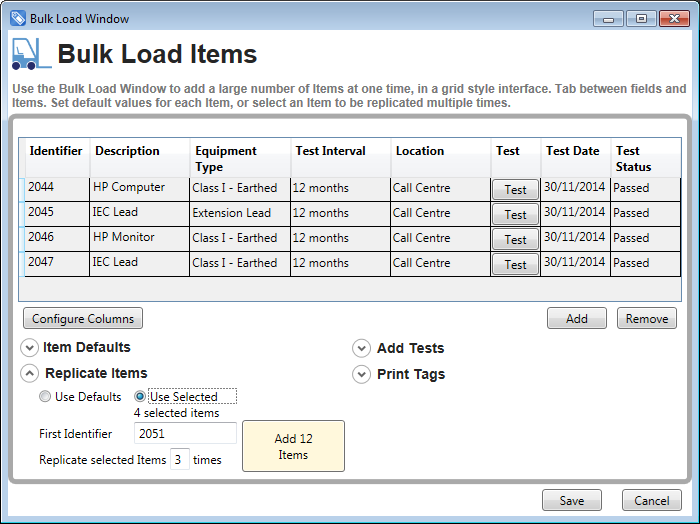The height and width of the screenshot is (524, 700).
Task: Click the replicate times number field
Action: tap(179, 460)
